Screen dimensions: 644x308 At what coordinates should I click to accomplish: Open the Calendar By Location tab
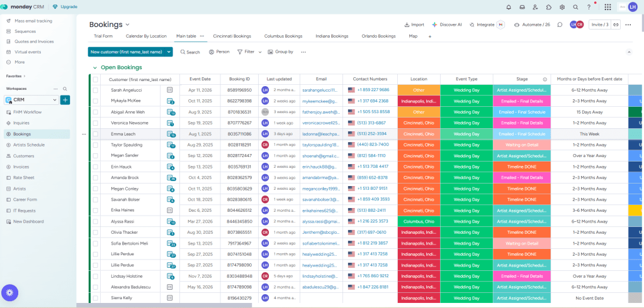coord(146,36)
